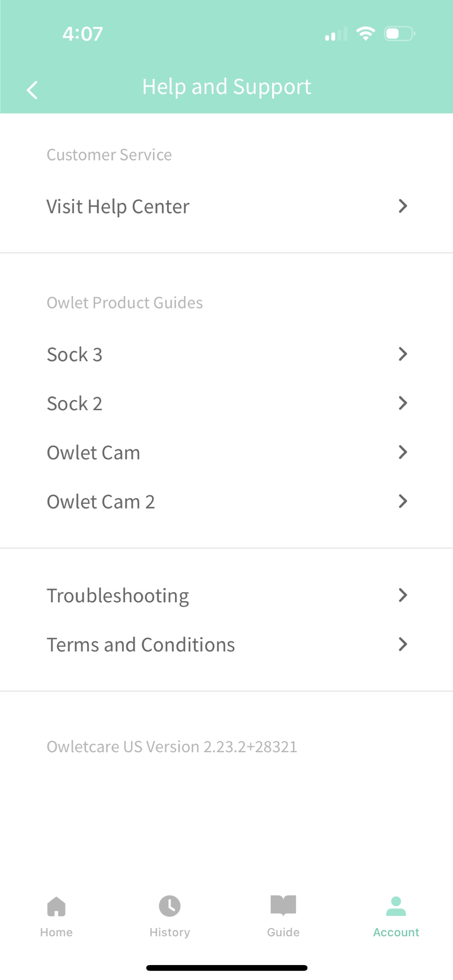Tap the Owletcare US Version text
Image resolution: width=453 pixels, height=980 pixels.
(172, 746)
